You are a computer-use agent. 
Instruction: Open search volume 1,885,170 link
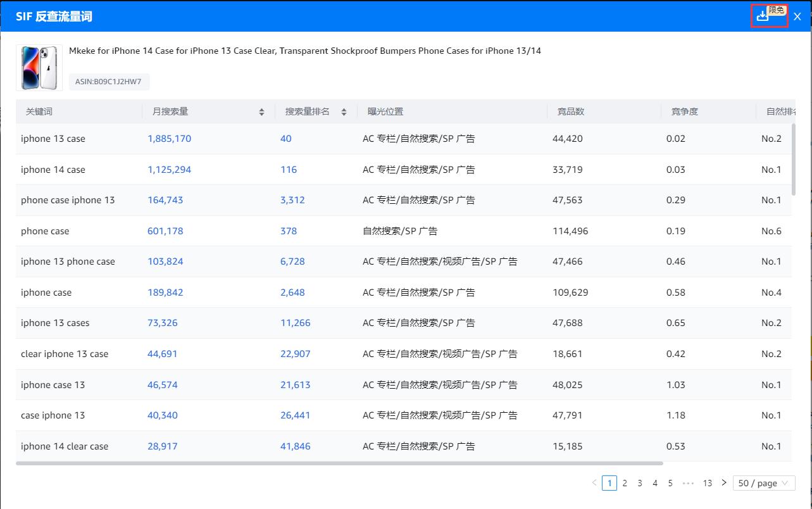169,139
